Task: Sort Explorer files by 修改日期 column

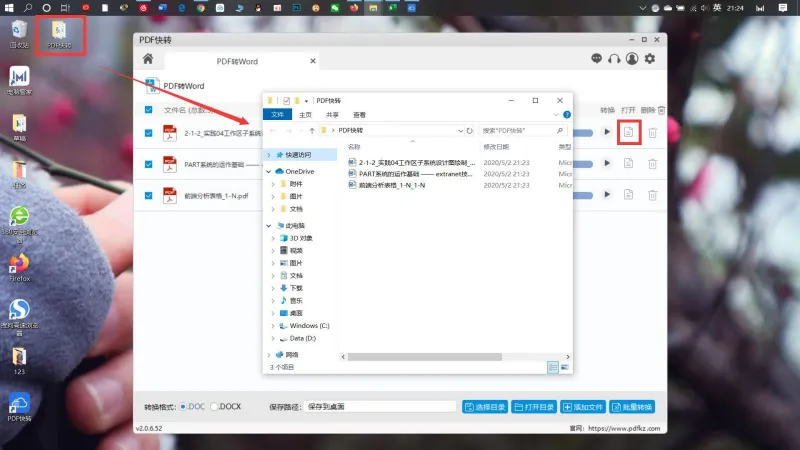Action: 496,147
